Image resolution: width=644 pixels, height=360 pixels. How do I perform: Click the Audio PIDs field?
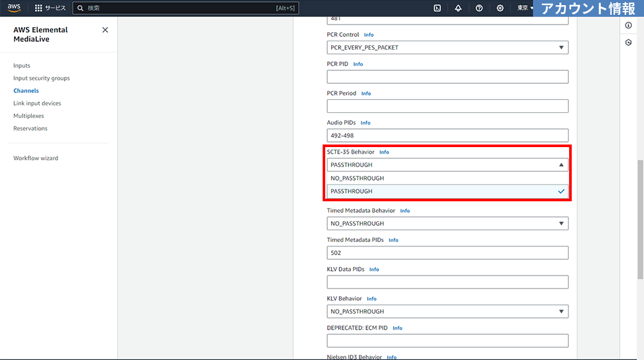[447, 135]
